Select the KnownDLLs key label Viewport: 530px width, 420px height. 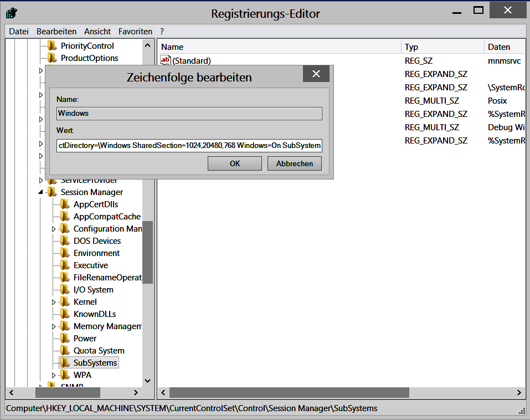pos(95,314)
